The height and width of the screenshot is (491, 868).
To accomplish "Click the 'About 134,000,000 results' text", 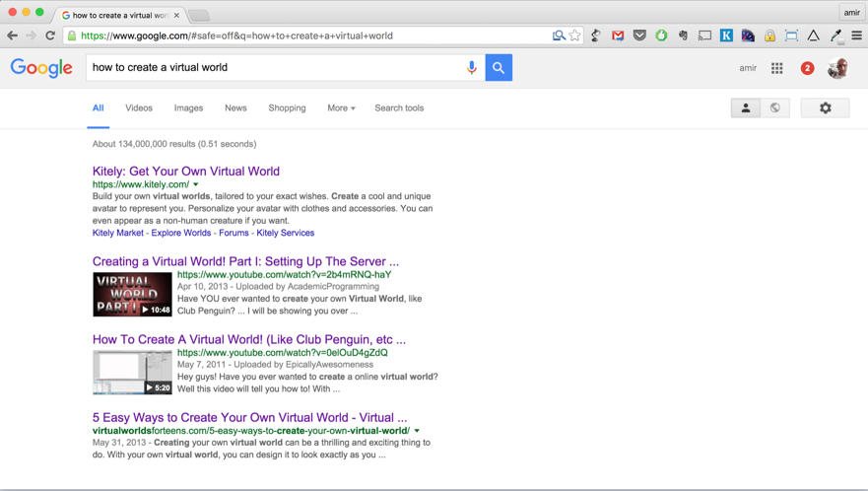I will tap(174, 144).
